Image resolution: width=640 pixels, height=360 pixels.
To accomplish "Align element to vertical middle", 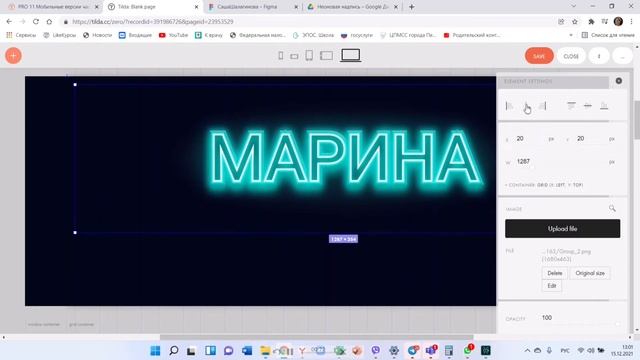I will 588,106.
